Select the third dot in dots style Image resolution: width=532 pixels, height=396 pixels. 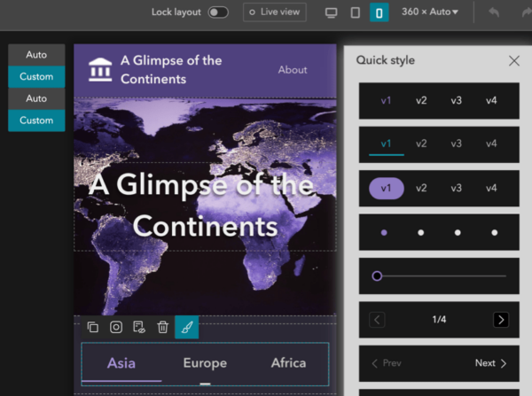[458, 233]
